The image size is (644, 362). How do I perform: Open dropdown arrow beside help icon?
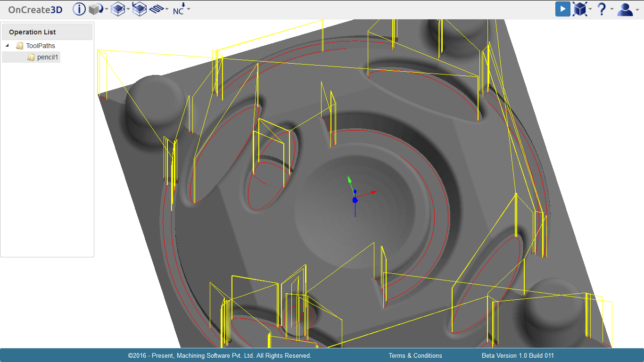612,9
